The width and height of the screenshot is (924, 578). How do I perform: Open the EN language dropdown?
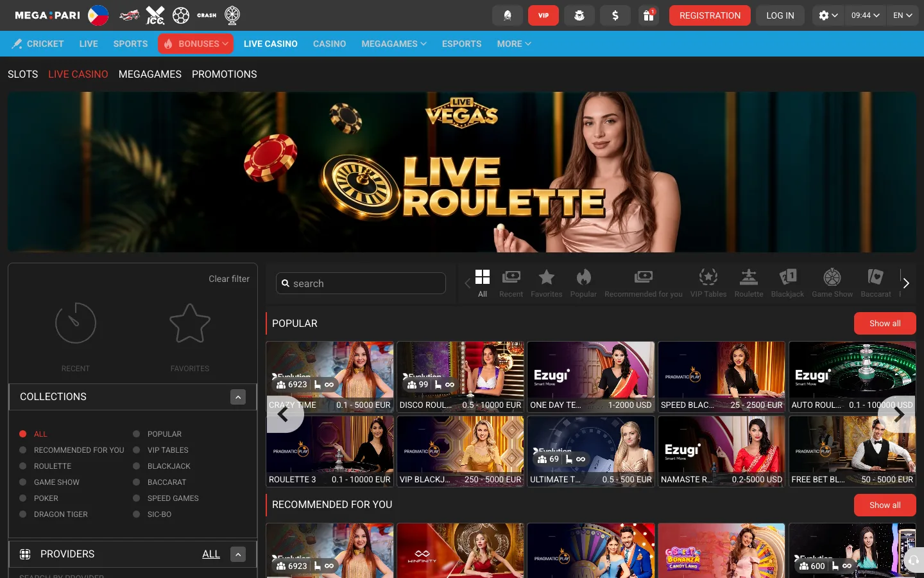click(x=902, y=15)
